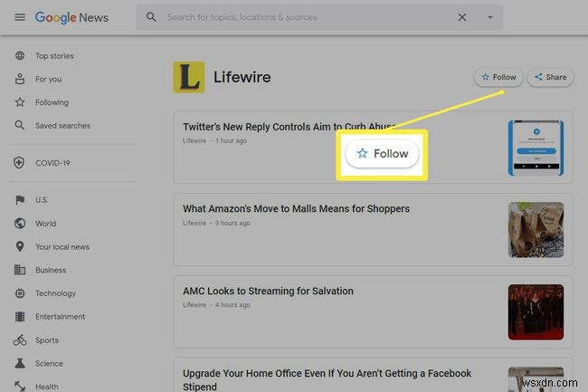Share the Lifewire source page

pos(550,77)
